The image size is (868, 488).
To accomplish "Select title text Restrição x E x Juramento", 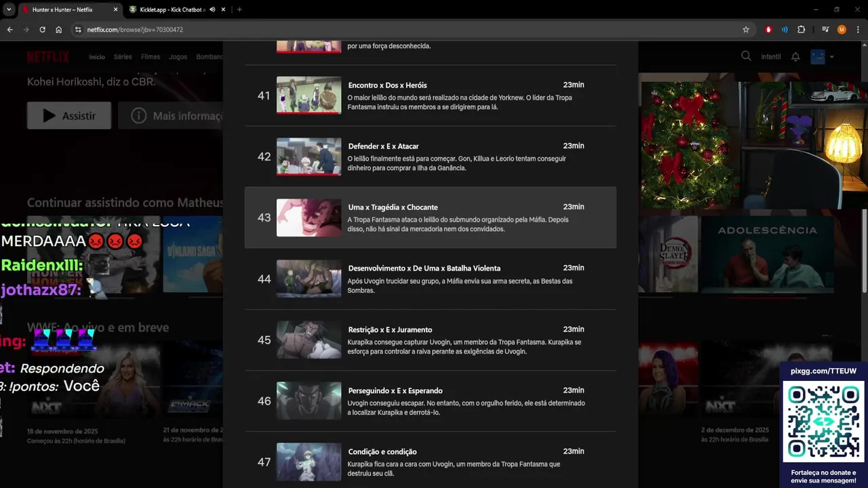I will tap(390, 329).
